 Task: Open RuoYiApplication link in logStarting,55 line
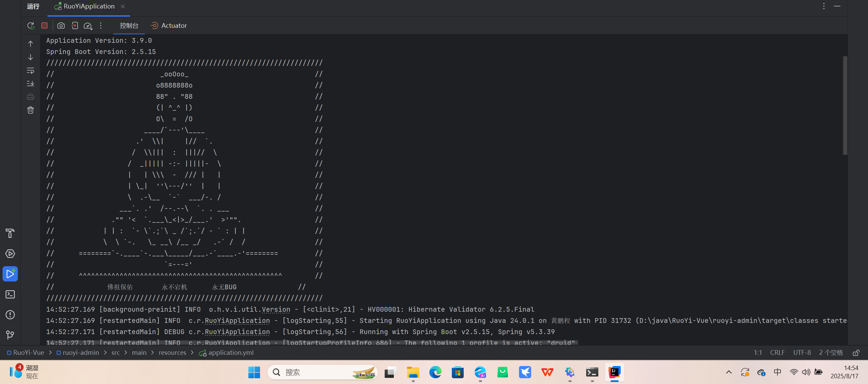coord(237,321)
